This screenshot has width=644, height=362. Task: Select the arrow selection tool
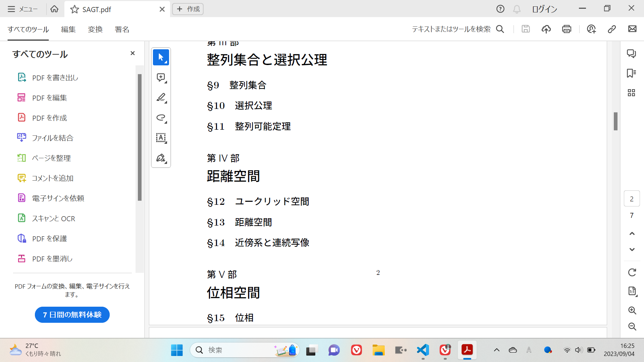coord(161,57)
